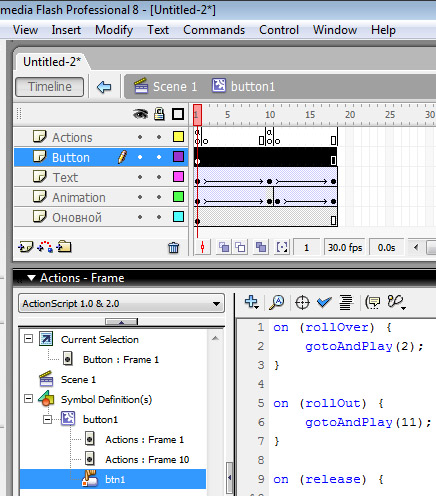The width and height of the screenshot is (436, 496).
Task: Click the Show code hint icon
Action: (x=373, y=303)
